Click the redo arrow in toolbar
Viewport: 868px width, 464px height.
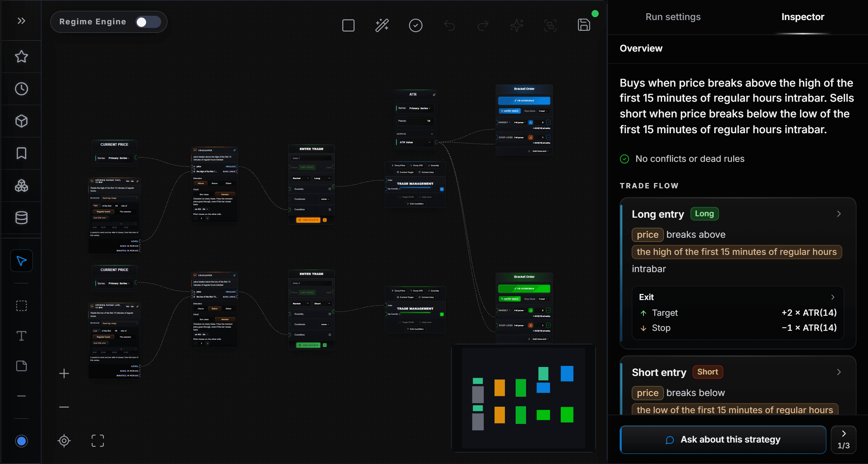483,25
